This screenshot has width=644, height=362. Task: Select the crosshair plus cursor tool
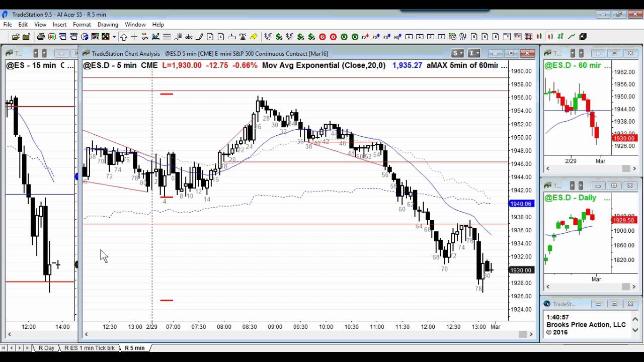pos(134,37)
